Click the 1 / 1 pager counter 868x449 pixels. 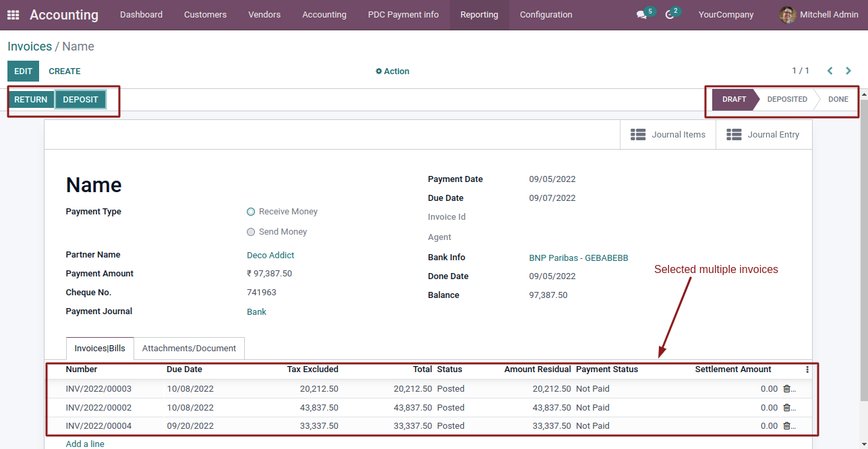click(x=801, y=71)
